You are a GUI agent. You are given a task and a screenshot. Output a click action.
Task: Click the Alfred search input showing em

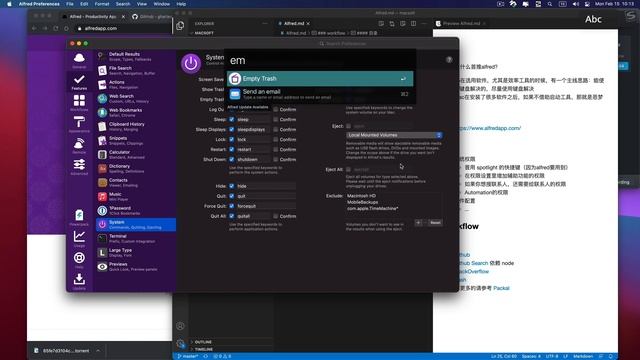320,60
